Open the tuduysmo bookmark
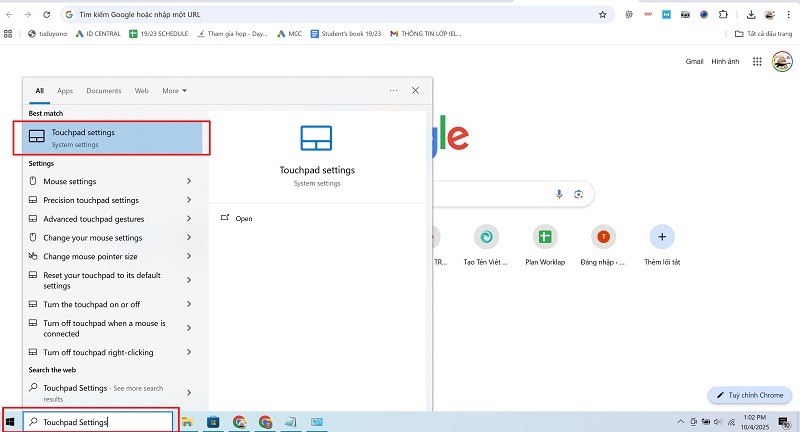Viewport: 800px width, 432px height. (x=47, y=34)
